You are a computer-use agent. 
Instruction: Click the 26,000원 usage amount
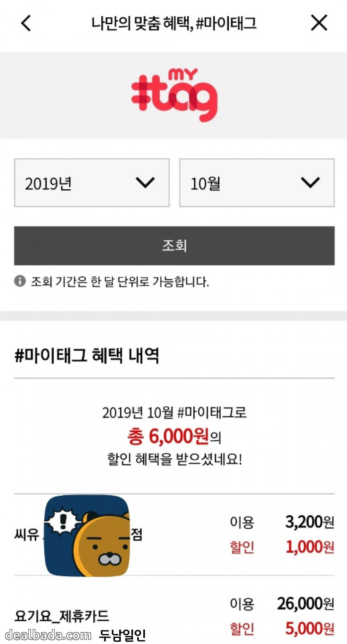pos(306,604)
